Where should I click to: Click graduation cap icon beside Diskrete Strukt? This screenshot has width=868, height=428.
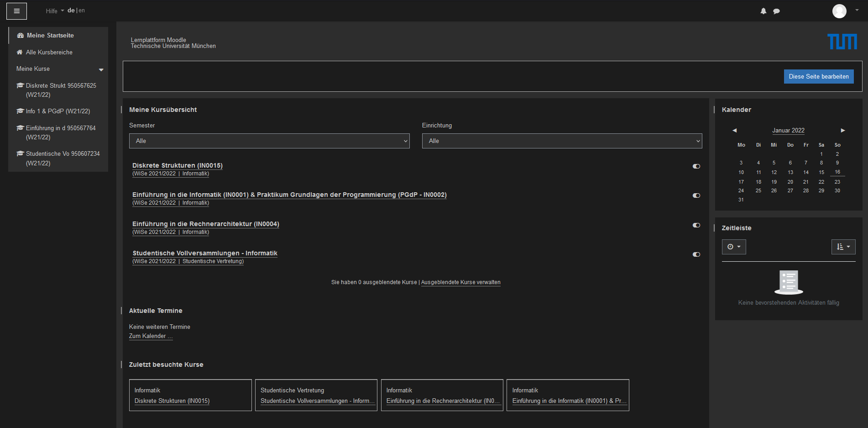point(20,85)
